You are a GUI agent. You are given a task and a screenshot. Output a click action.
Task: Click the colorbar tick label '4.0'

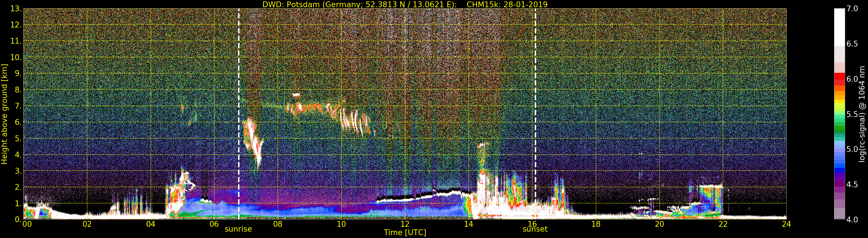(852, 220)
